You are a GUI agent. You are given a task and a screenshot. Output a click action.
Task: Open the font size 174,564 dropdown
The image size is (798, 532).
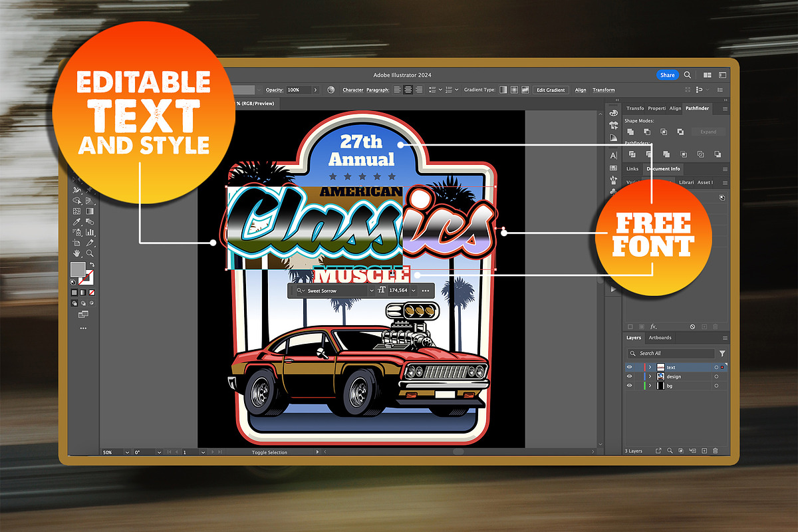click(x=414, y=291)
